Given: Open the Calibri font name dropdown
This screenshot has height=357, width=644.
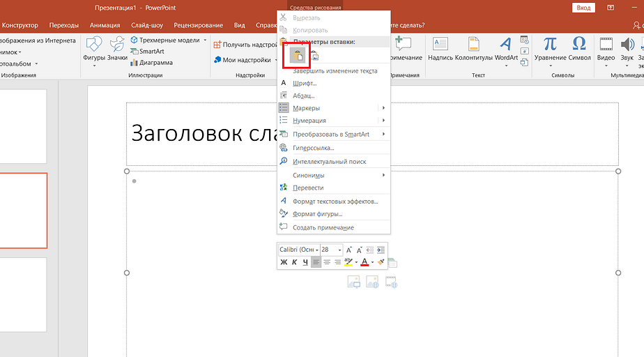Looking at the screenshot, I should 316,250.
